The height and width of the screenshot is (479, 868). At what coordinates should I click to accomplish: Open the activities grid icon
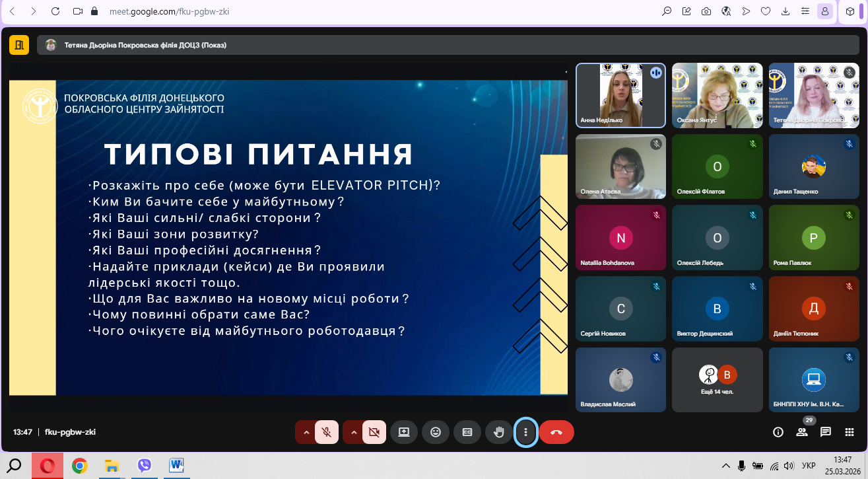(850, 432)
